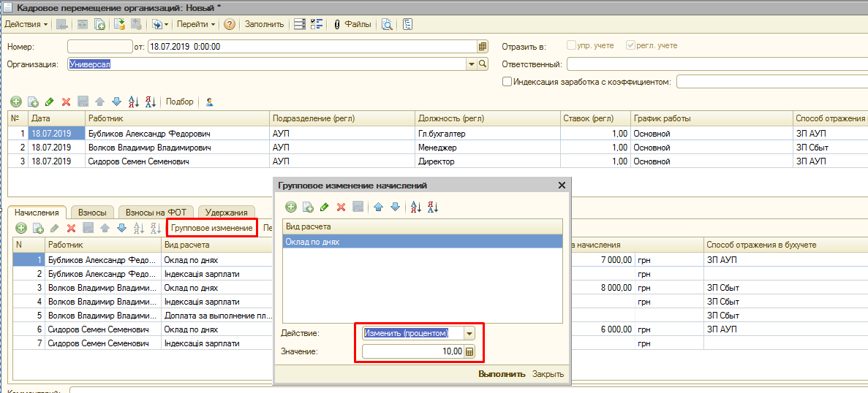Open the calculator for Значение field
Screen dimensions: 868x393
469,351
